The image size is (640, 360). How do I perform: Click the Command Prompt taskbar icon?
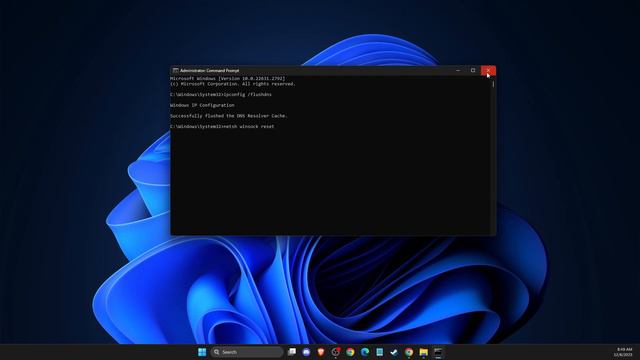point(438,352)
